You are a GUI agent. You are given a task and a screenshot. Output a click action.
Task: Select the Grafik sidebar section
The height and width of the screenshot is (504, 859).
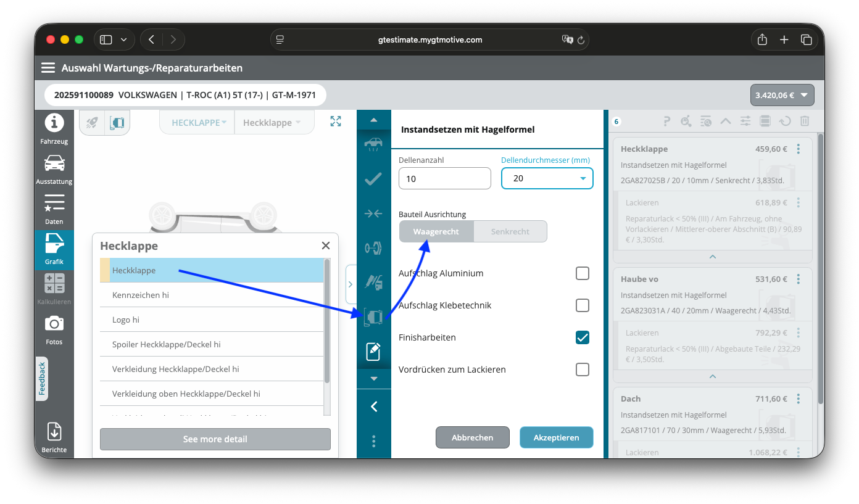[54, 250]
